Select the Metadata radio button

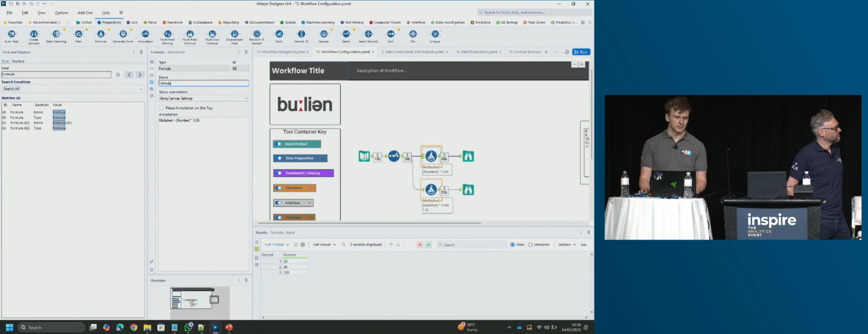[x=530, y=245]
